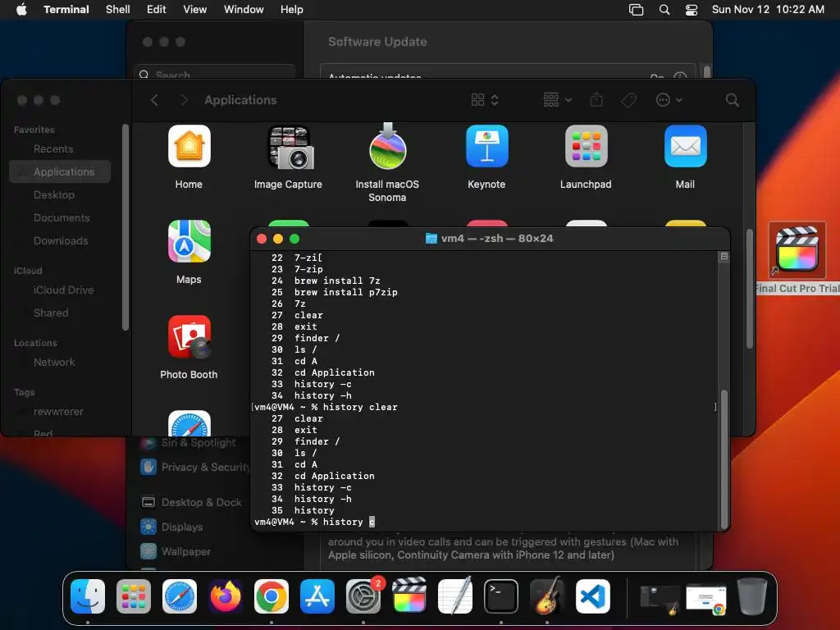840x630 pixels.
Task: Go back in Finder window
Action: (154, 100)
